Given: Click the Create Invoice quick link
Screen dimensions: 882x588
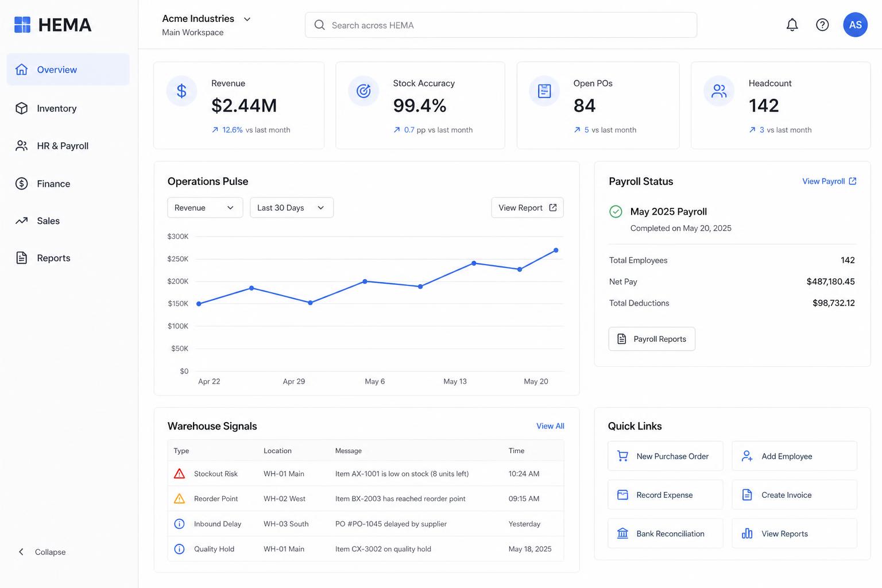Looking at the screenshot, I should click(x=794, y=495).
